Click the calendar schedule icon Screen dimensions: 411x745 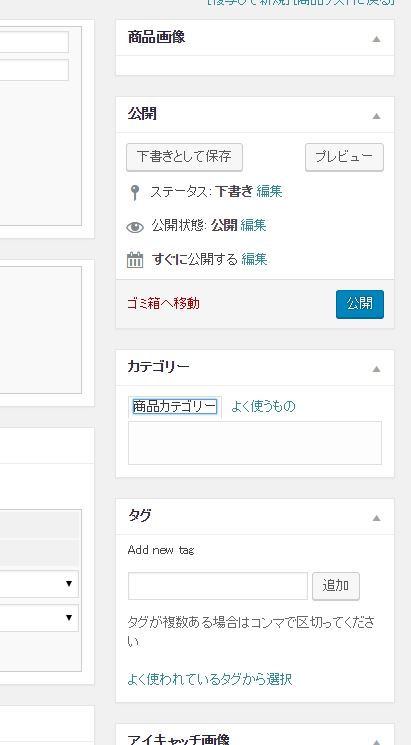pos(135,260)
